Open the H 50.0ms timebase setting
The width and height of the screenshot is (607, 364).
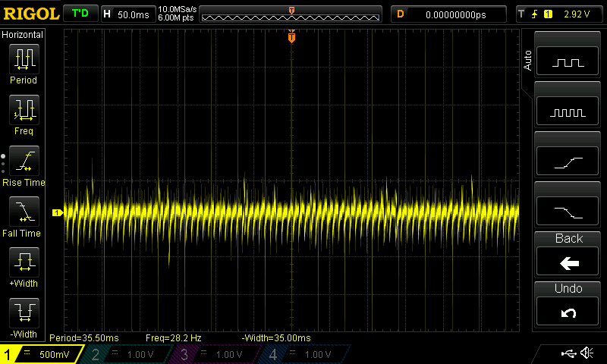127,14
